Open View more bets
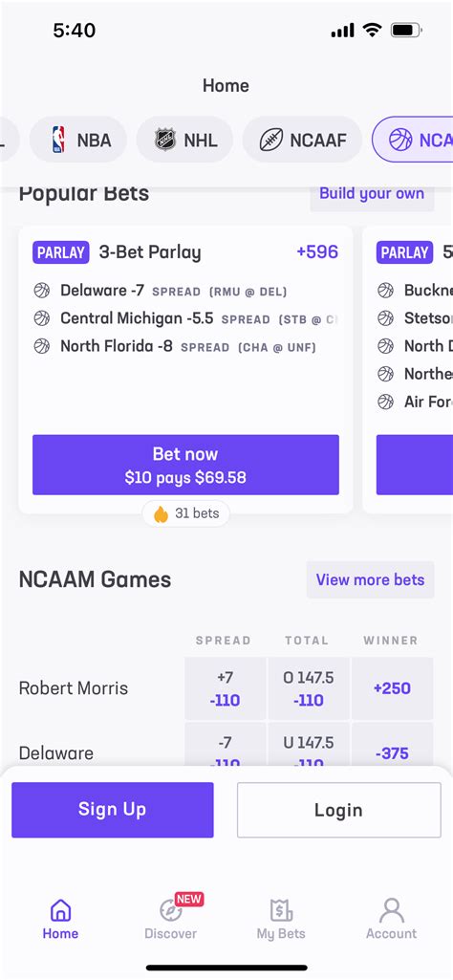 (370, 580)
